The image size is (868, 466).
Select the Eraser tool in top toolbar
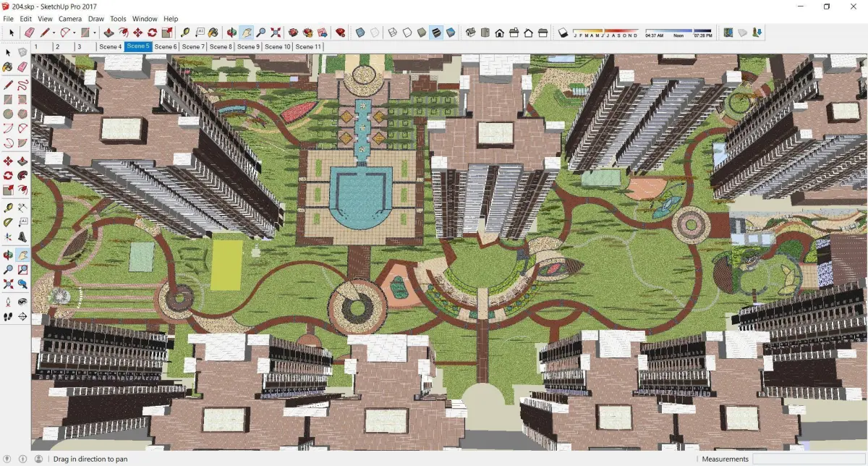(x=29, y=33)
